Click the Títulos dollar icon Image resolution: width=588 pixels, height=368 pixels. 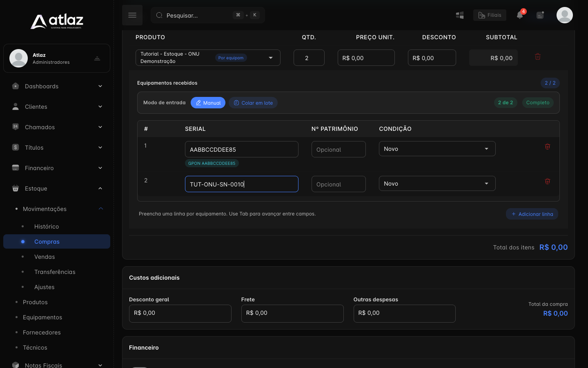pos(16,147)
